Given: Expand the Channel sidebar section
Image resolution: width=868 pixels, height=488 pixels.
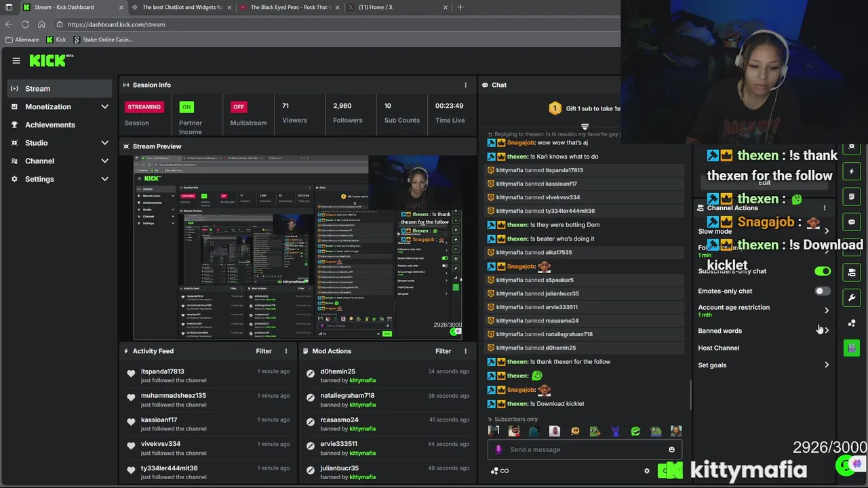Looking at the screenshot, I should (104, 161).
